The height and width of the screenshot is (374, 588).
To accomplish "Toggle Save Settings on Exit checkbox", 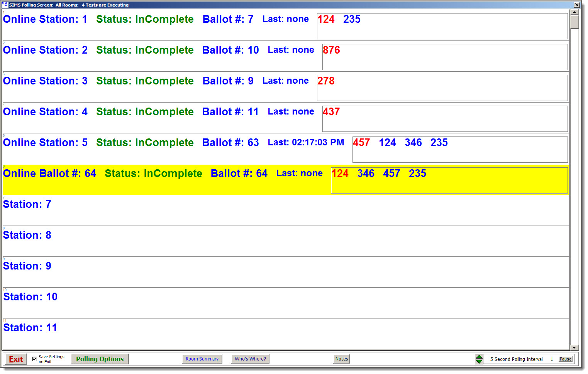I will point(34,359).
